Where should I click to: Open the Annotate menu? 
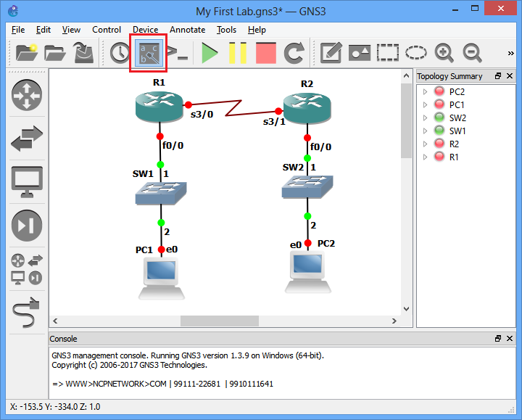tap(188, 30)
